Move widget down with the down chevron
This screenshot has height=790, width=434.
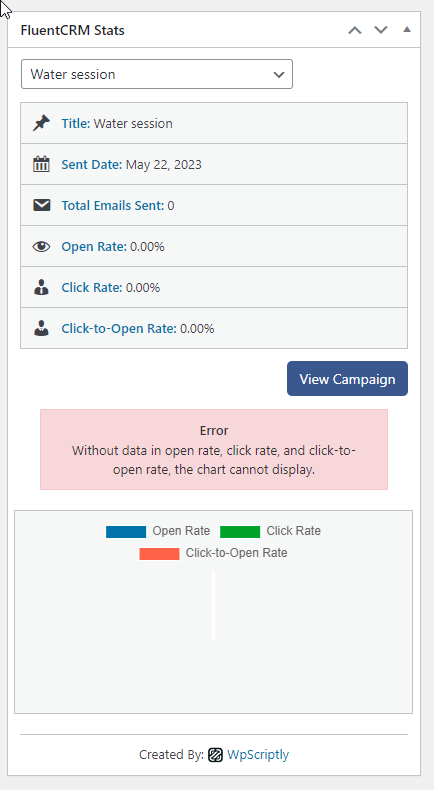tap(381, 30)
